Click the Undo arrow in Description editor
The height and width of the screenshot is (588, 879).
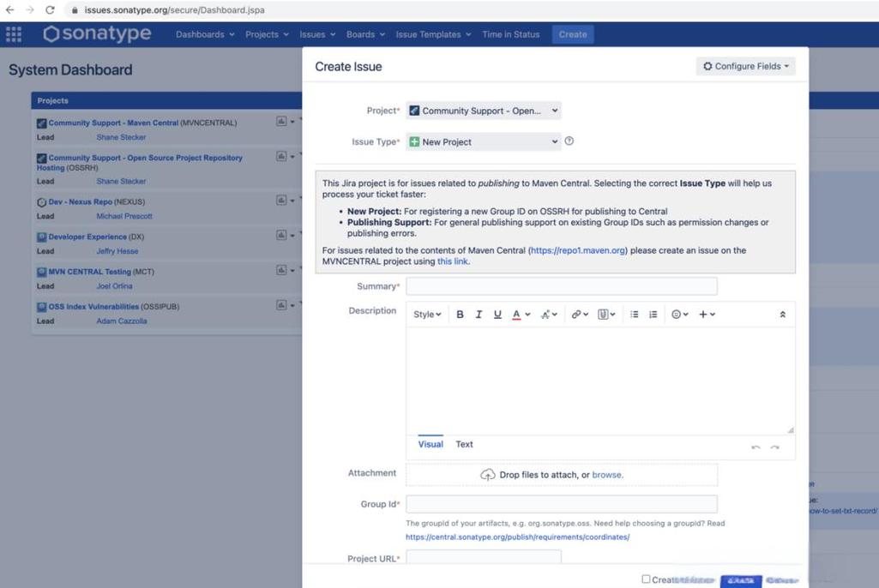coord(756,447)
